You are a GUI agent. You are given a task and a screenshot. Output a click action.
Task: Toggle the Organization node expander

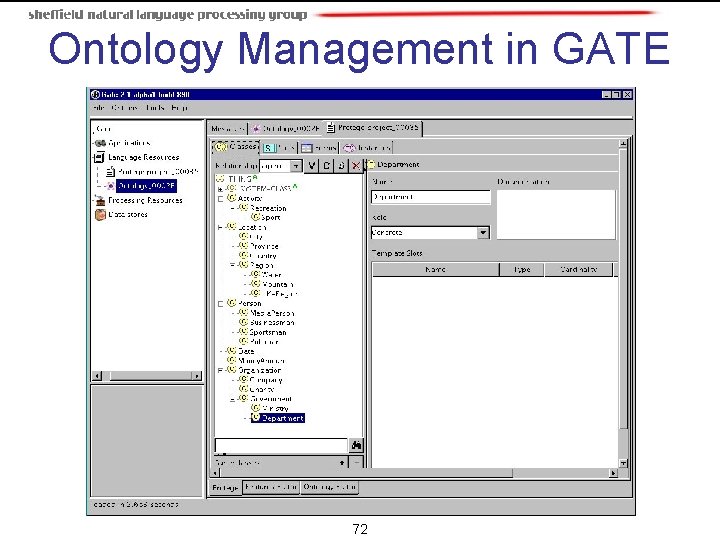(x=220, y=370)
